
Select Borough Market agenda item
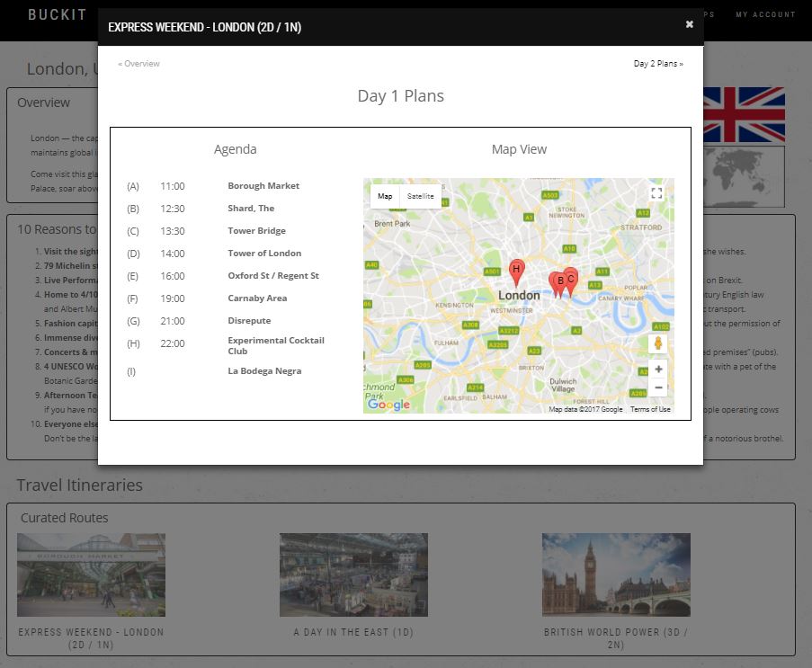263,186
